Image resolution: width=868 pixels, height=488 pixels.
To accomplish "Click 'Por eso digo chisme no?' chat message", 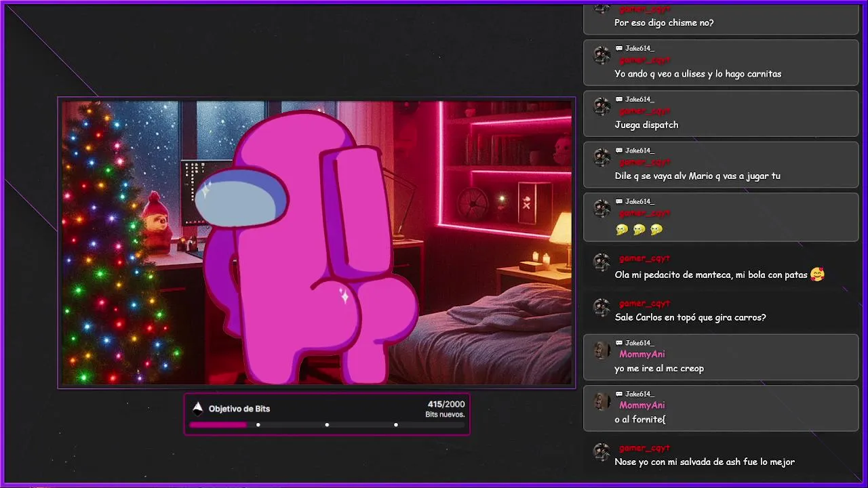I will 664,22.
